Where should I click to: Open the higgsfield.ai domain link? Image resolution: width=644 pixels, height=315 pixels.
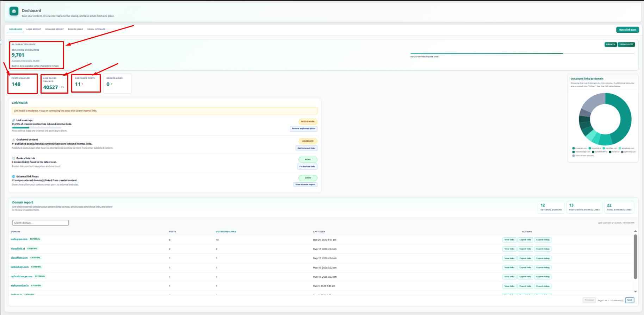(x=18, y=248)
